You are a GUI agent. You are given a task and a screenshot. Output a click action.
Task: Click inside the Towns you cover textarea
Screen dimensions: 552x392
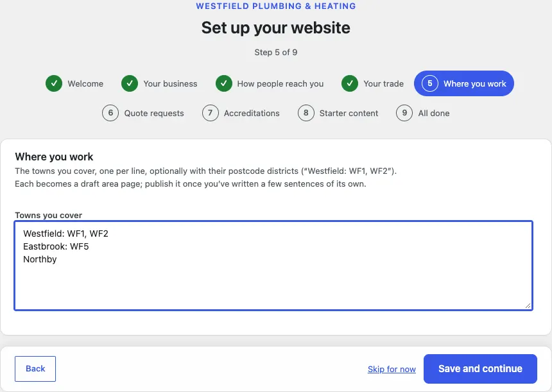point(273,266)
